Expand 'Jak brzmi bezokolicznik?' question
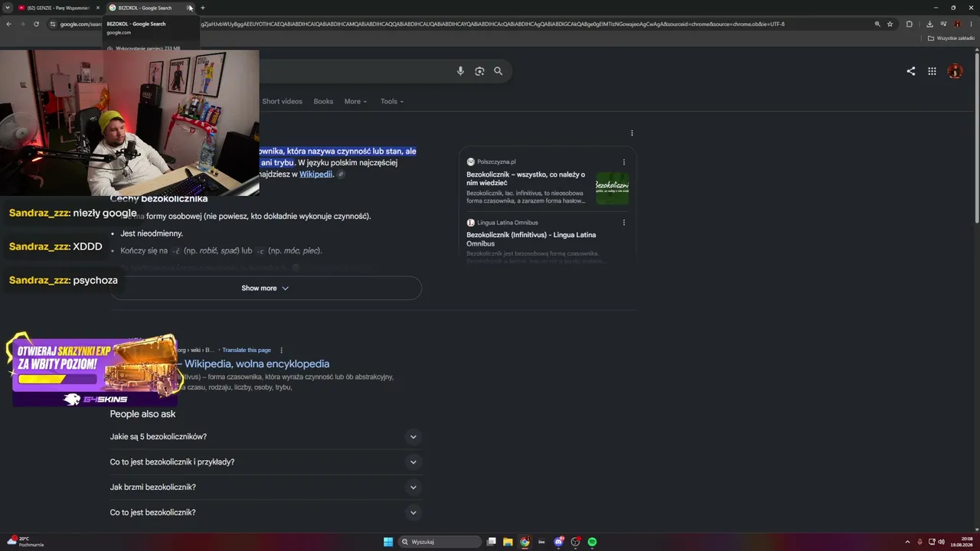This screenshot has width=980, height=551. click(x=266, y=487)
